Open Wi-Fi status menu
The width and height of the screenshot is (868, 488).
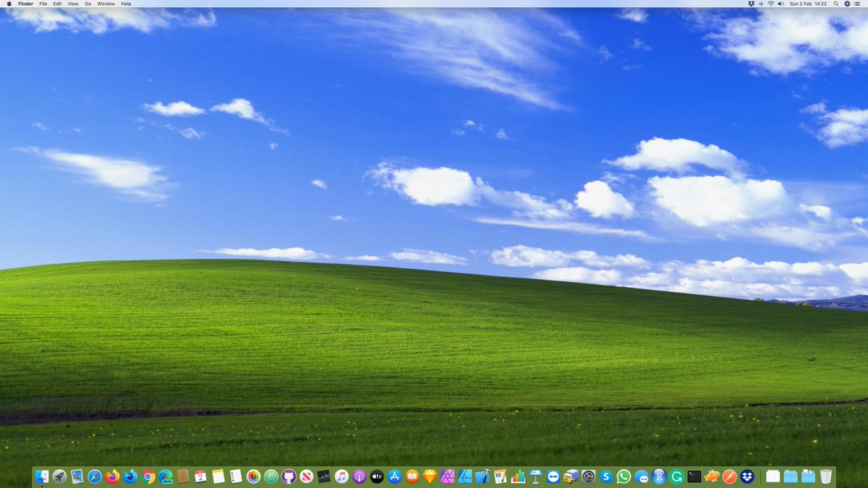click(771, 4)
